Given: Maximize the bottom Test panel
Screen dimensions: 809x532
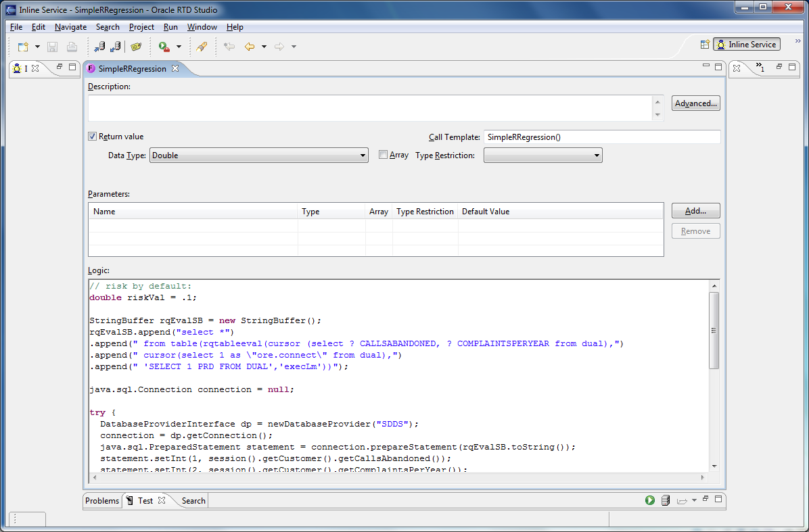Looking at the screenshot, I should 718,499.
